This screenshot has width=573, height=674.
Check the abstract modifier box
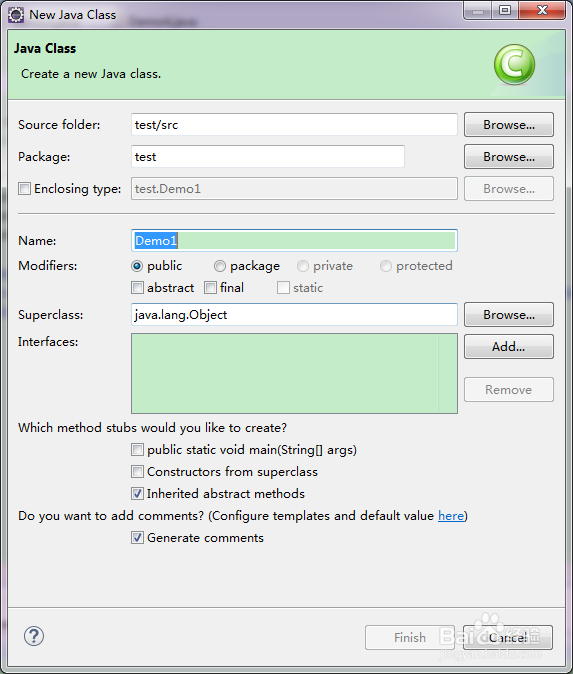pyautogui.click(x=138, y=288)
